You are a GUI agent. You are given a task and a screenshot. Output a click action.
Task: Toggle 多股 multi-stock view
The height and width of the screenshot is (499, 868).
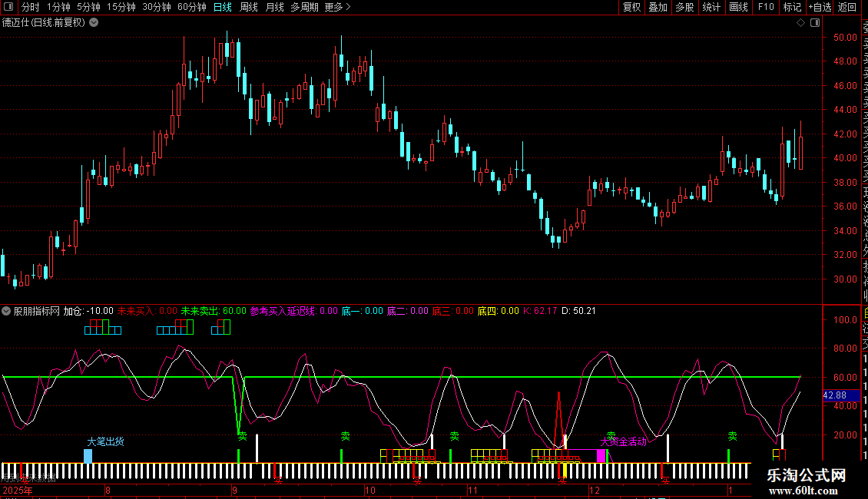(x=684, y=7)
